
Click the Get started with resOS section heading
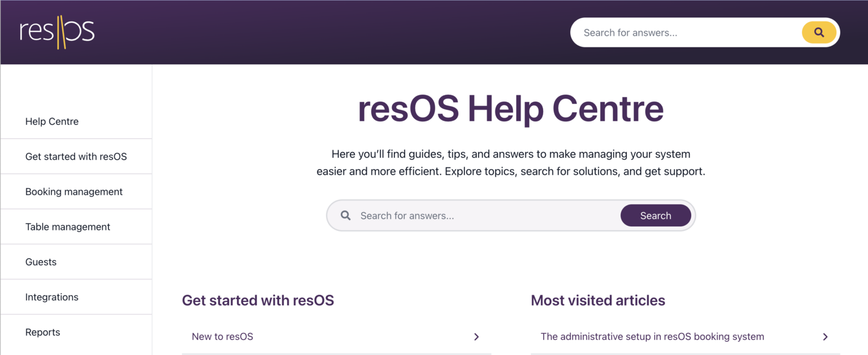pos(258,300)
